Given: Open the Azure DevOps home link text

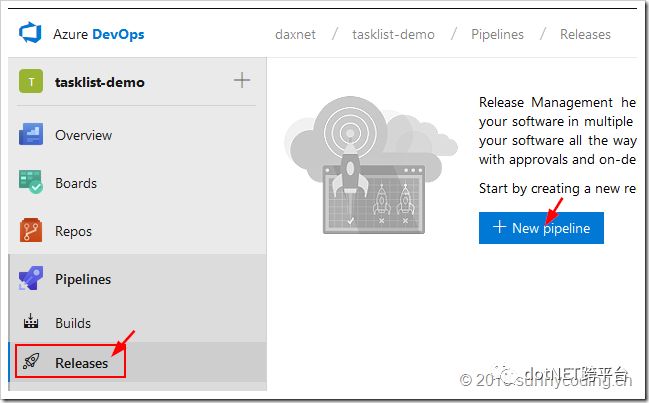Looking at the screenshot, I should 99,34.
